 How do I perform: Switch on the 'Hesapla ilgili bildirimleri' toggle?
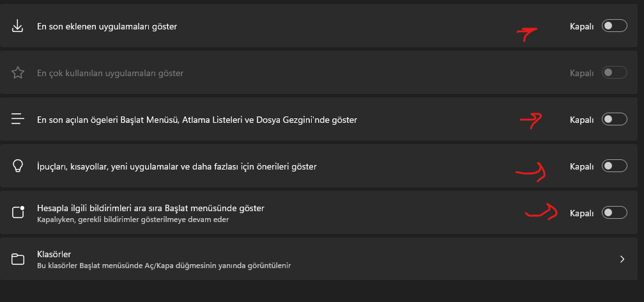pyautogui.click(x=614, y=212)
